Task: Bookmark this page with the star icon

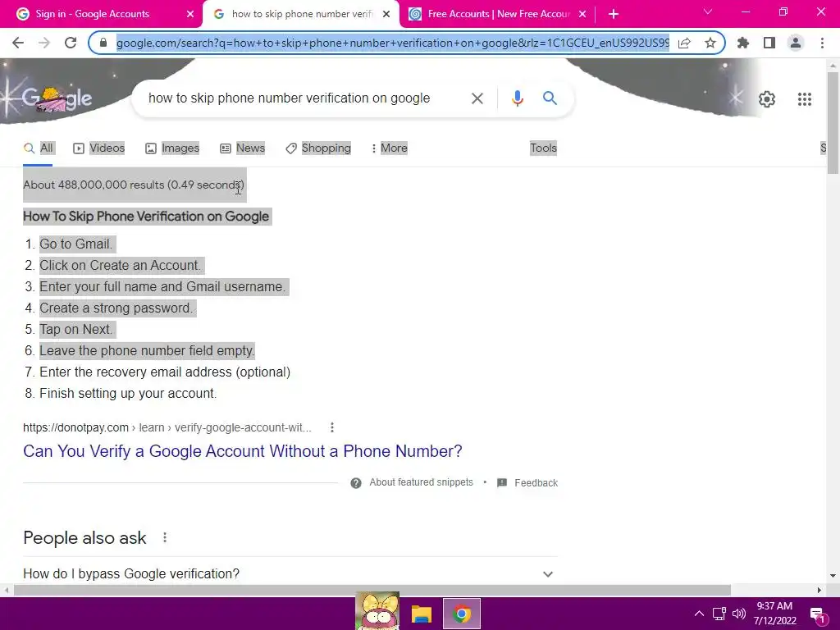Action: point(710,43)
